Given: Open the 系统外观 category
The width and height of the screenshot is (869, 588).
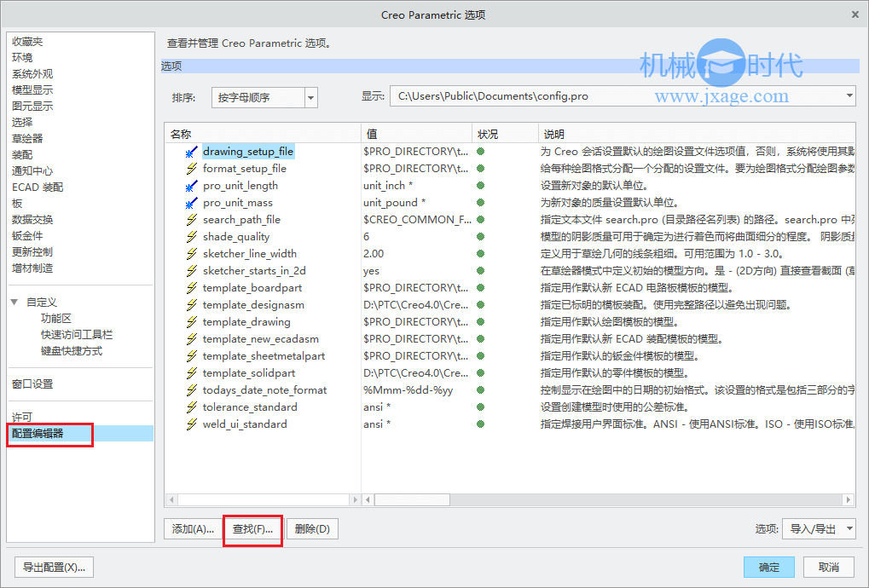Looking at the screenshot, I should (x=32, y=73).
